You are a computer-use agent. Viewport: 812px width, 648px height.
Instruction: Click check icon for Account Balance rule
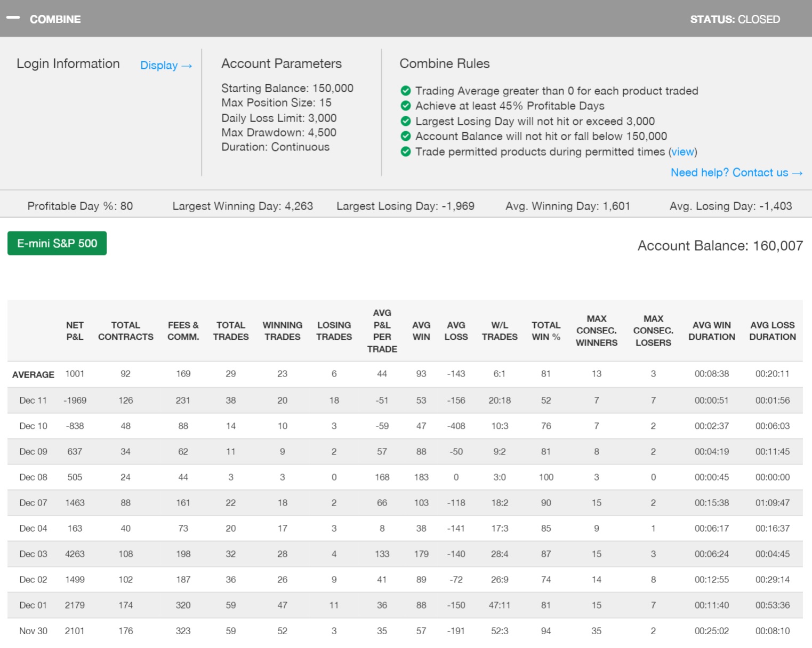coord(406,136)
